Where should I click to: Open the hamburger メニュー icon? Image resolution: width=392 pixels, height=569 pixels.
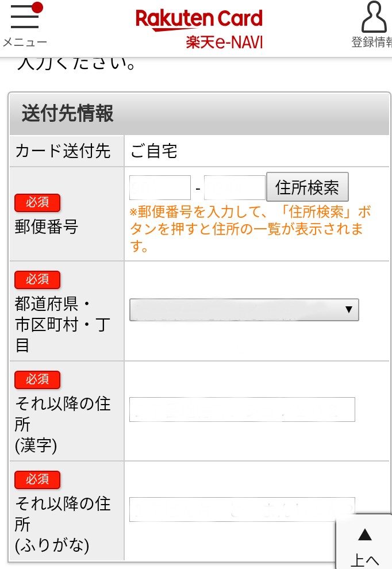click(25, 18)
